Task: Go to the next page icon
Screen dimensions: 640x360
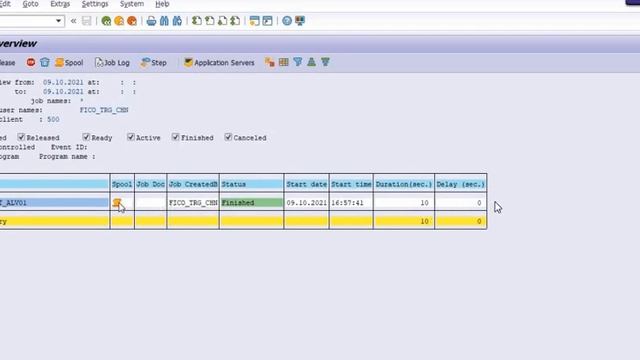Action: coord(222,21)
